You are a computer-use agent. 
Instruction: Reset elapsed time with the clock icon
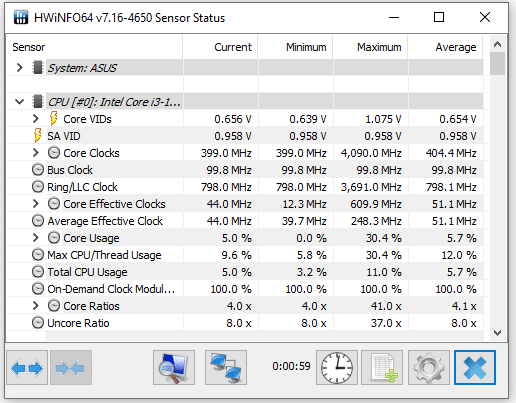[337, 368]
